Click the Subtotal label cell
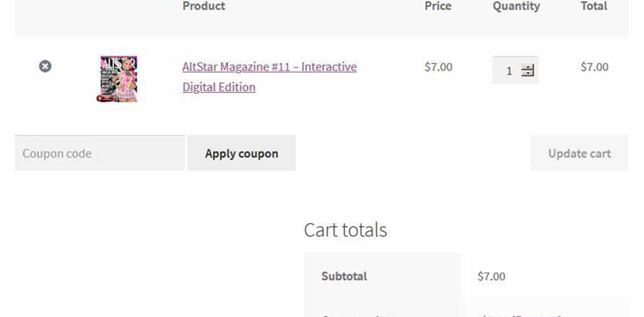This screenshot has height=317, width=644. pos(344,276)
